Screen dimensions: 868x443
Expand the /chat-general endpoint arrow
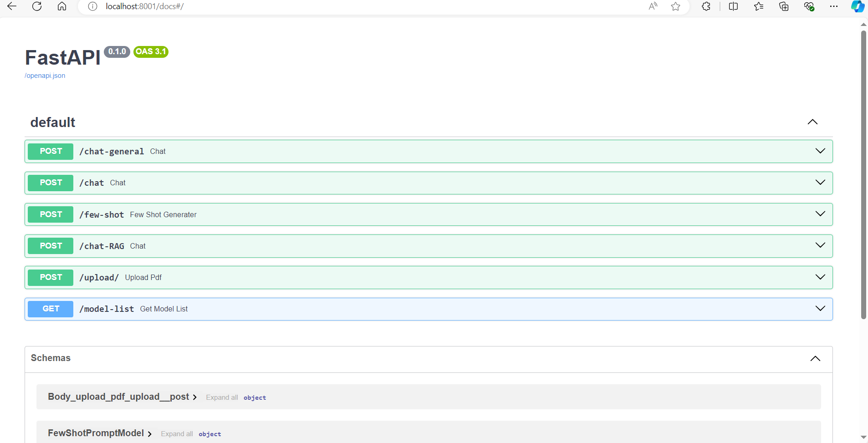click(x=820, y=151)
